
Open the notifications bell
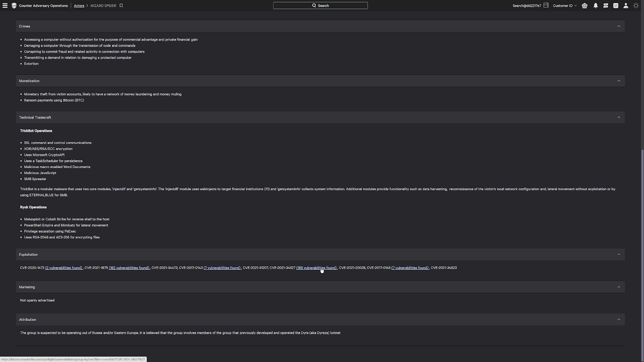point(596,6)
